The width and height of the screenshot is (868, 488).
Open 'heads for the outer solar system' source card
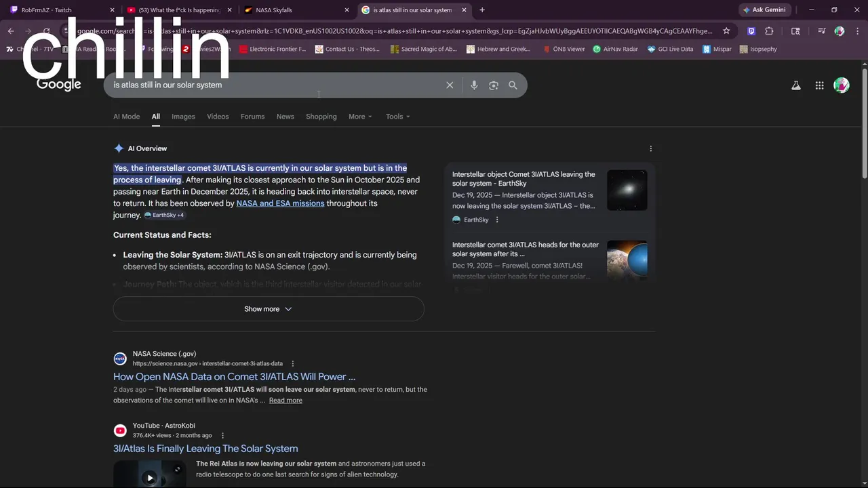pyautogui.click(x=526, y=249)
